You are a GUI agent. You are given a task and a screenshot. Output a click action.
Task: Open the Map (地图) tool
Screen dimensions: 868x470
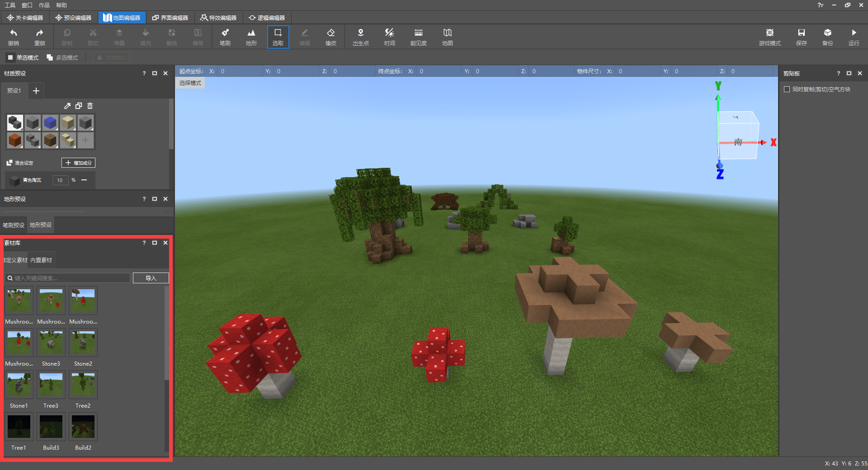(x=448, y=37)
